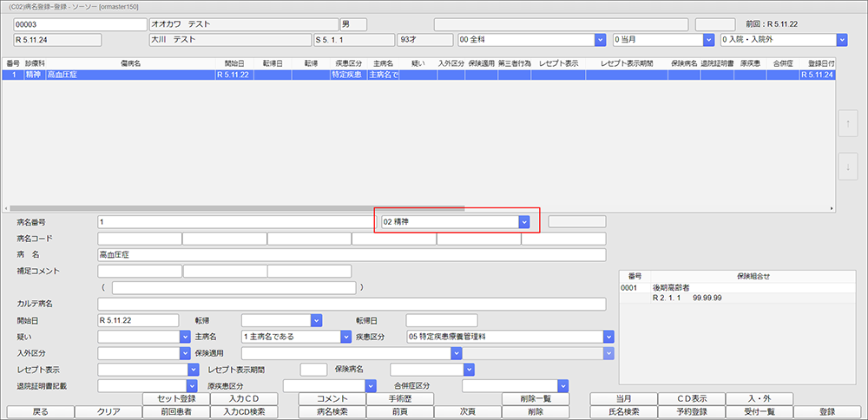Select the 高血圧症 row in disease list

coord(130,75)
